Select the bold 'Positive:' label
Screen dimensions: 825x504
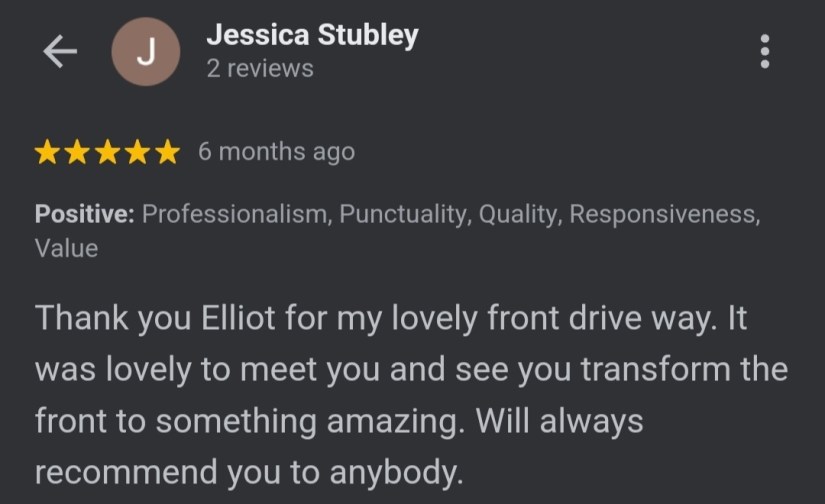[x=86, y=214]
